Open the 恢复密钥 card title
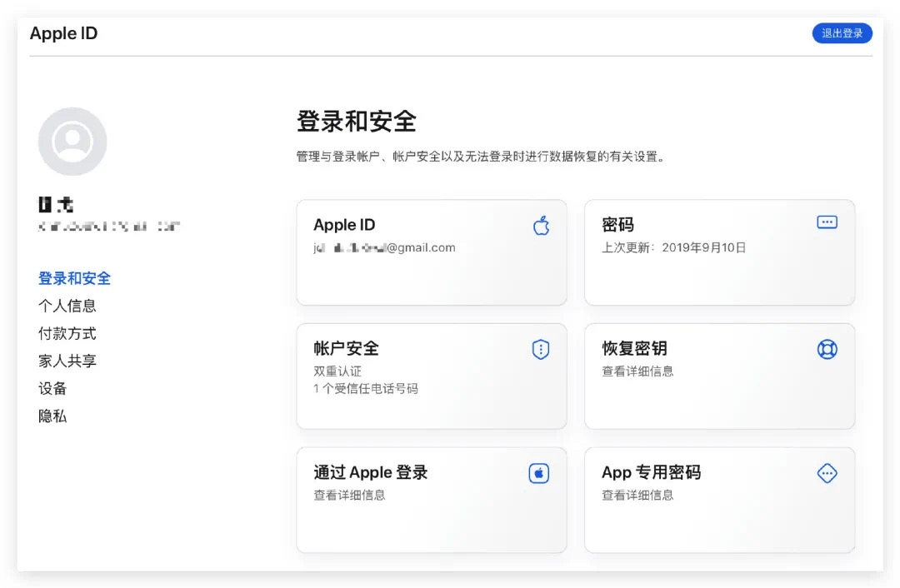 pyautogui.click(x=634, y=348)
